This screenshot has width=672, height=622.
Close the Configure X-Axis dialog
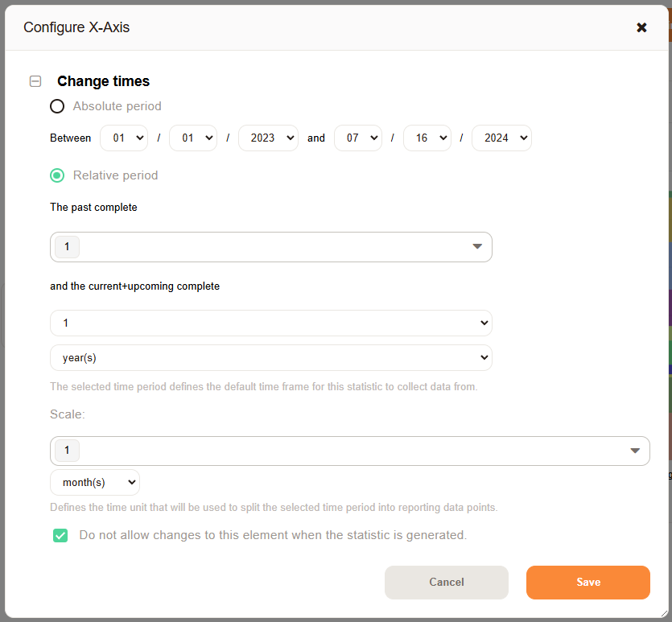pyautogui.click(x=641, y=27)
